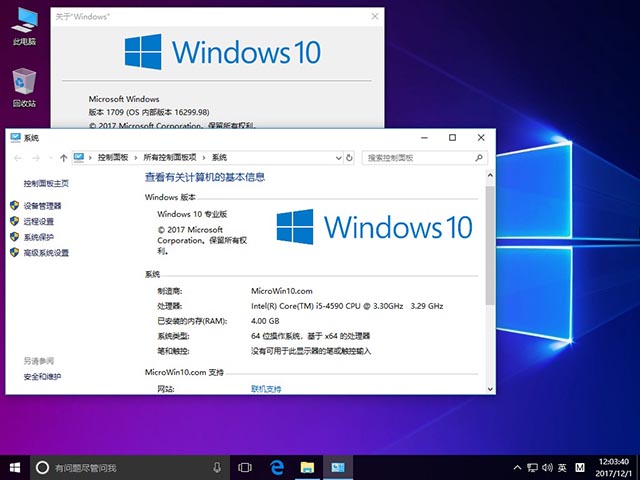Select 控制面板 breadcrumb in address bar
The image size is (640, 480).
click(x=113, y=158)
